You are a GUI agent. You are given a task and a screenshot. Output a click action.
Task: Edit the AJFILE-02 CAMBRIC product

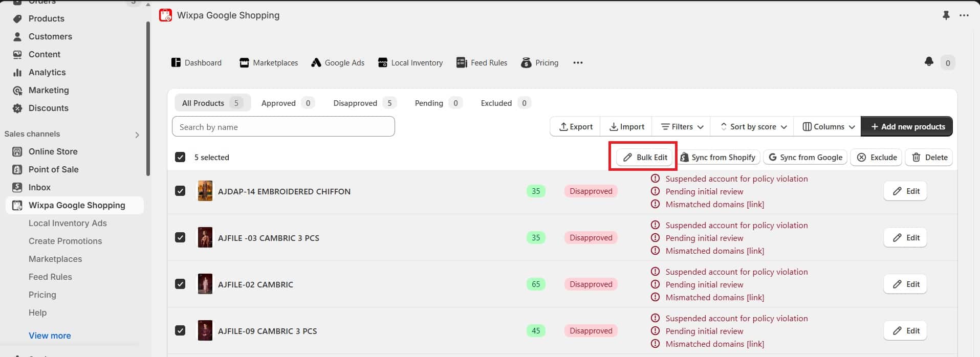point(905,284)
